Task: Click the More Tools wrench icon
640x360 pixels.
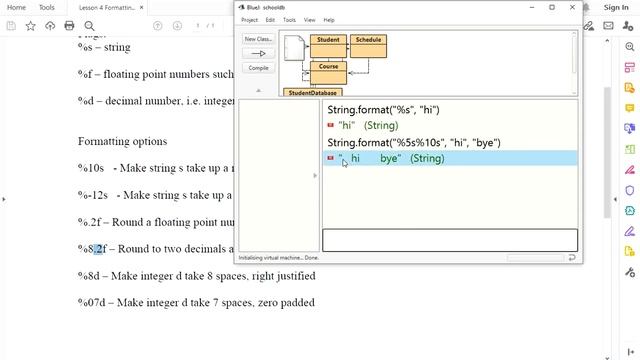Action: click(629, 272)
